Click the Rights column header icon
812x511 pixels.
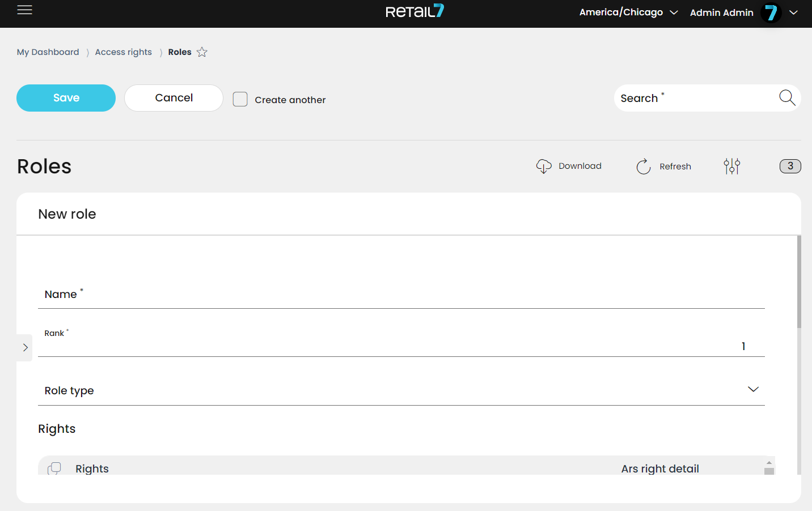pyautogui.click(x=54, y=468)
